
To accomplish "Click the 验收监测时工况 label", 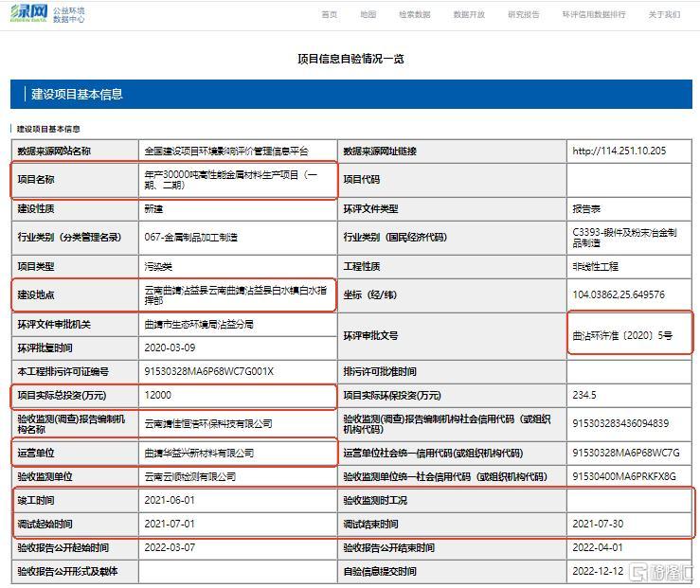I will 375,500.
